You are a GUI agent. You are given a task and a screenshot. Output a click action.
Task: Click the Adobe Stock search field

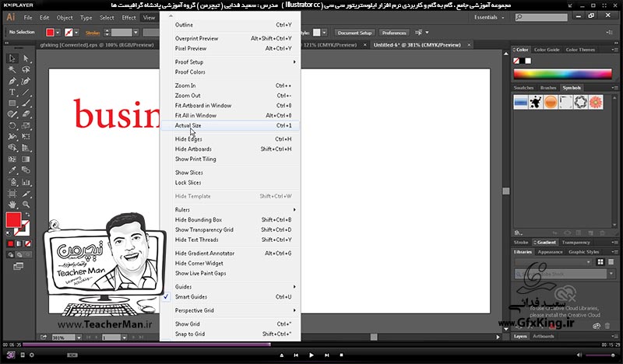[x=561, y=274]
